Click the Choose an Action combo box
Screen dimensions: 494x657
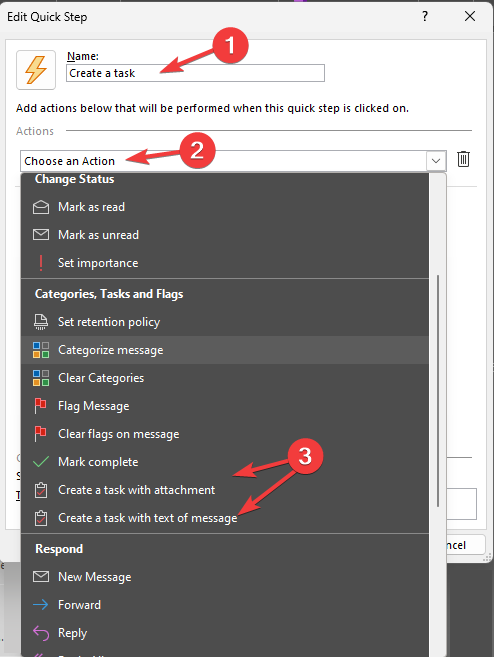click(x=233, y=161)
